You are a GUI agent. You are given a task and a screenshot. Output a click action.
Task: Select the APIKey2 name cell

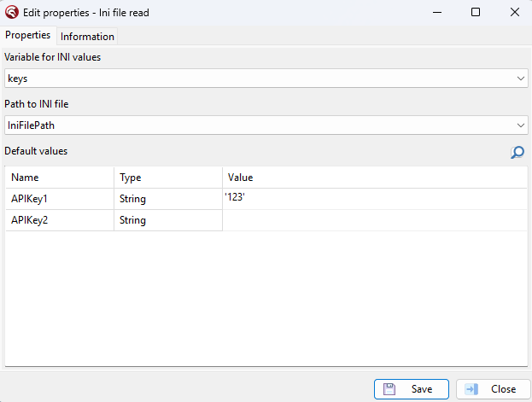click(60, 220)
